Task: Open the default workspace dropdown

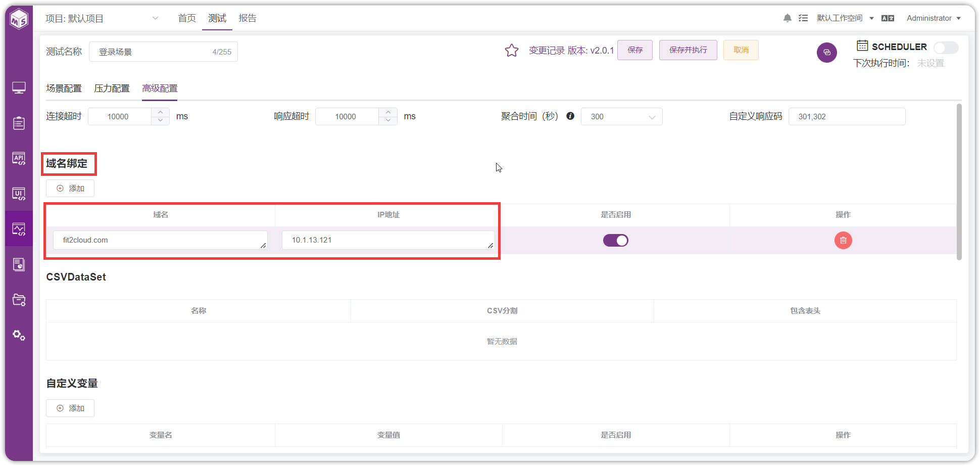Action: (845, 18)
